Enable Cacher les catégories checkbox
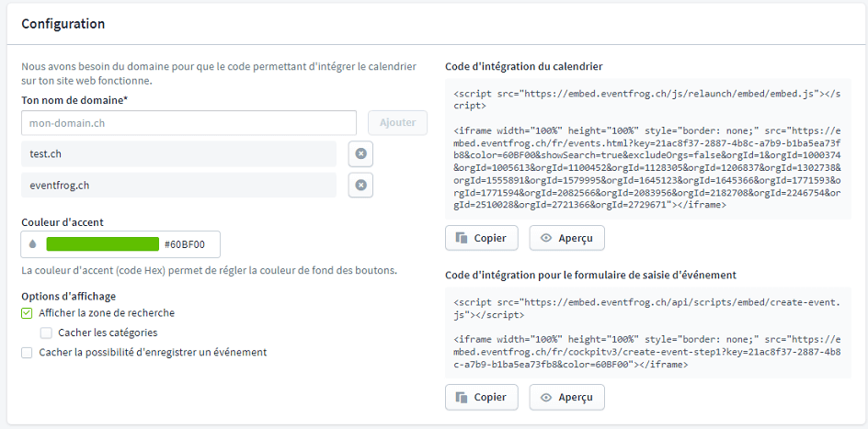 (46, 333)
